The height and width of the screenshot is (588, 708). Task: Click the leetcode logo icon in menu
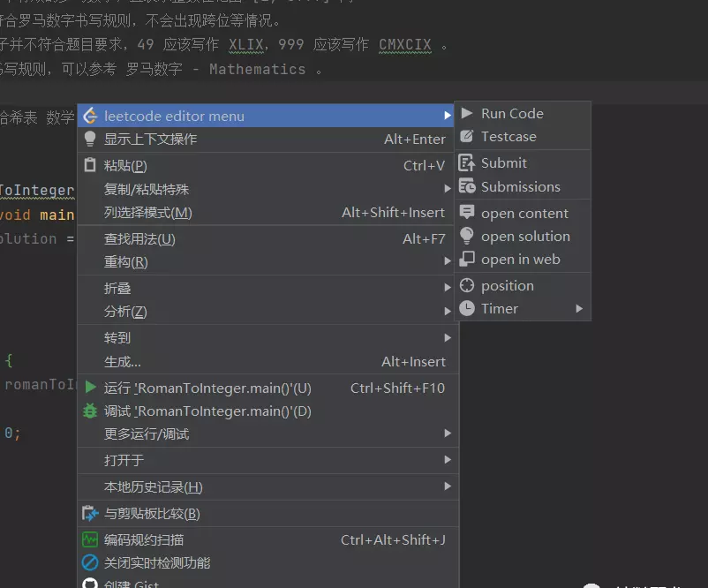tap(90, 116)
